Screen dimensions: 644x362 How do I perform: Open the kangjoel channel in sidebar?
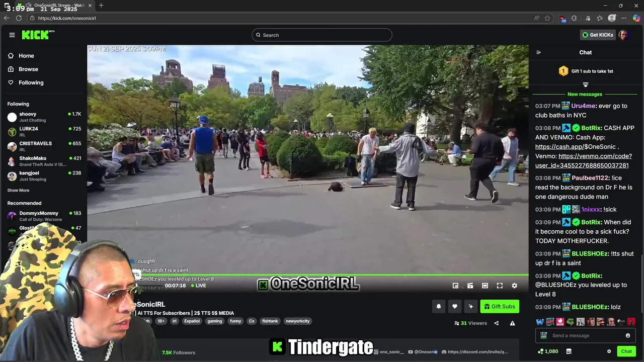[x=44, y=176]
